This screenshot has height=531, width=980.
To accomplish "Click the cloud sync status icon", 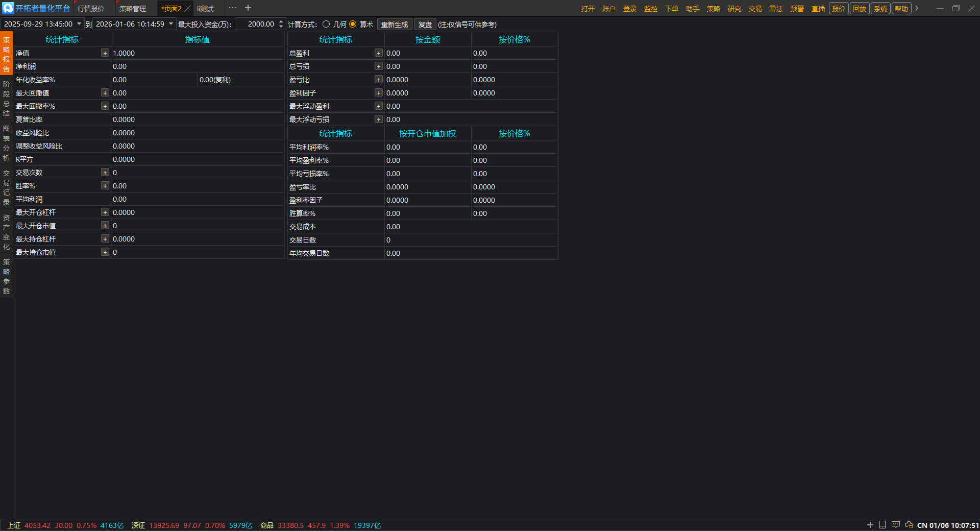I will tap(909, 525).
